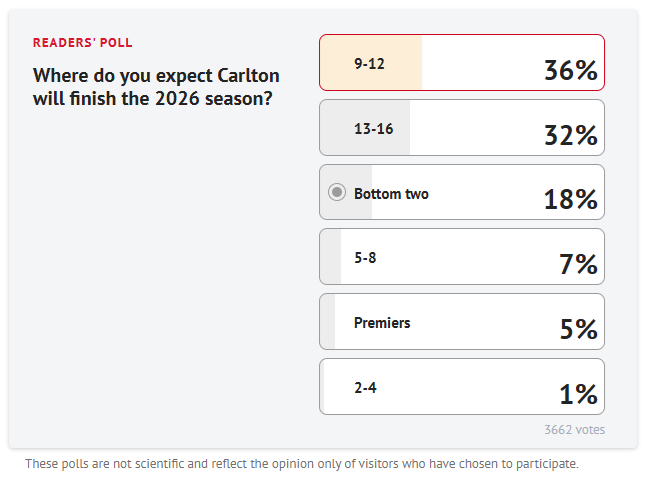This screenshot has width=651, height=488.
Task: Click the 18% result figure
Action: [570, 200]
